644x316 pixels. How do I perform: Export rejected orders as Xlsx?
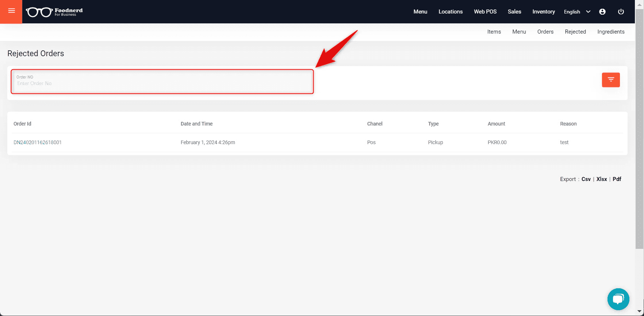pyautogui.click(x=602, y=179)
